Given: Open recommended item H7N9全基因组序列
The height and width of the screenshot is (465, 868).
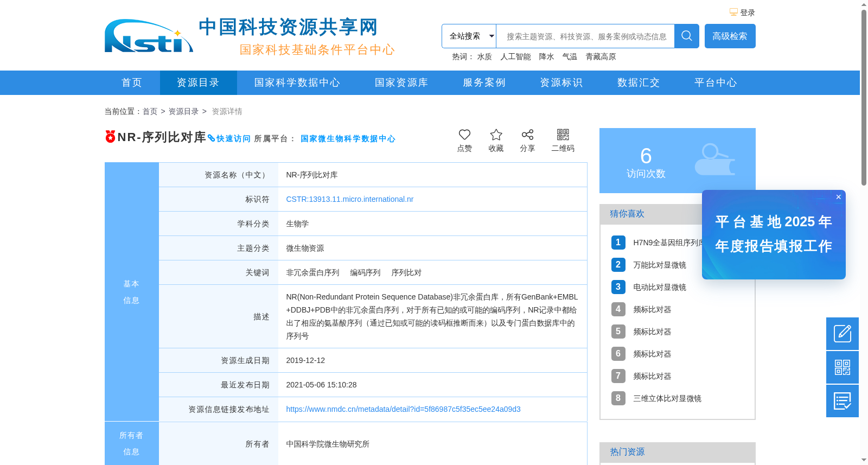Looking at the screenshot, I should point(668,243).
